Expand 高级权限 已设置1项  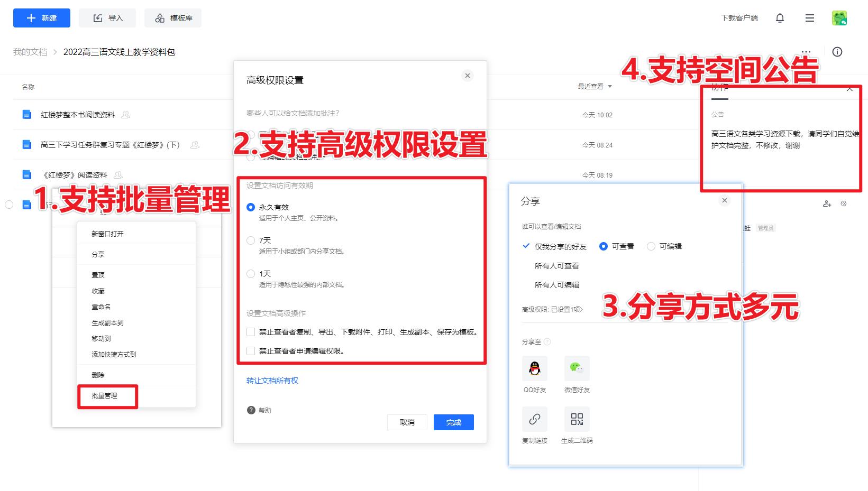[552, 310]
